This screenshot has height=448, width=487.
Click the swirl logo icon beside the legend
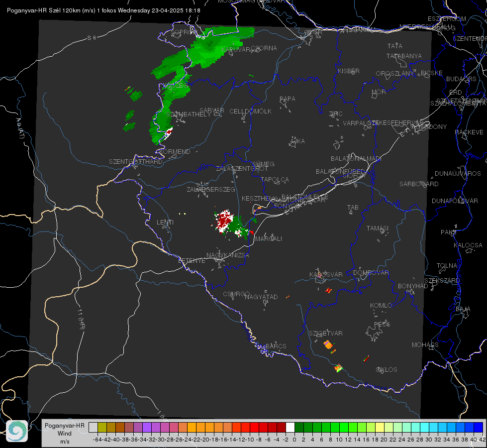tap(17, 431)
